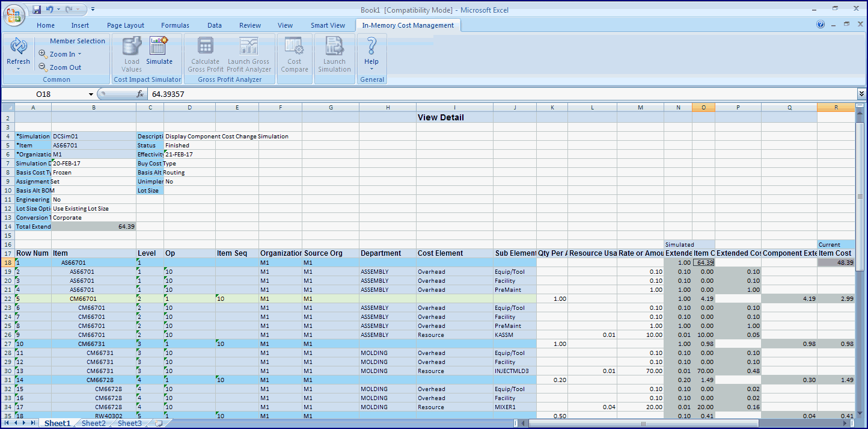Click the Insert Worksheet tab icon

click(x=159, y=424)
